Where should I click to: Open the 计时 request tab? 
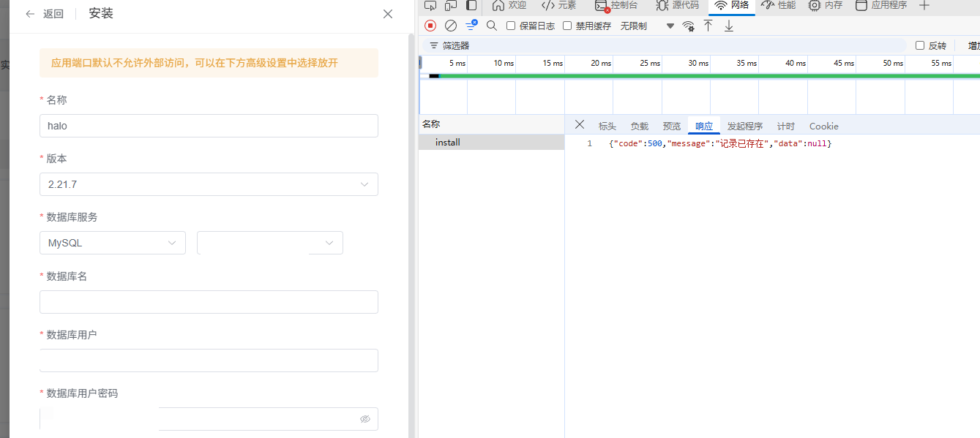(786, 126)
